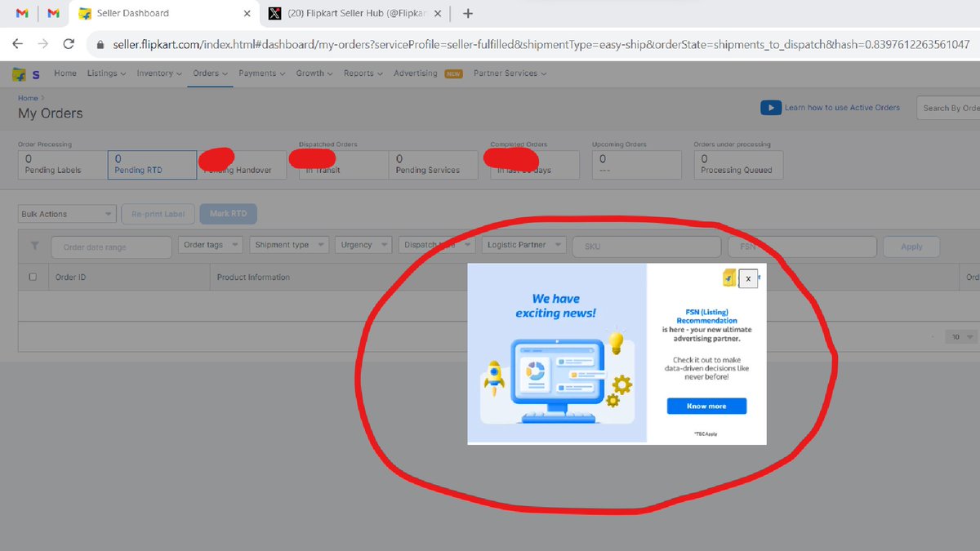Viewport: 980px width, 551px height.
Task: Play the Active Orders tutorial video icon
Action: [x=770, y=108]
